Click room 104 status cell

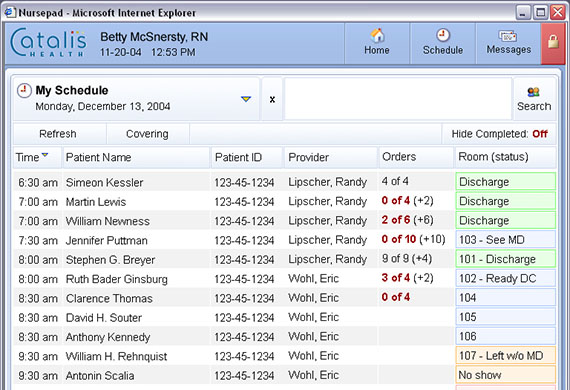(x=506, y=297)
